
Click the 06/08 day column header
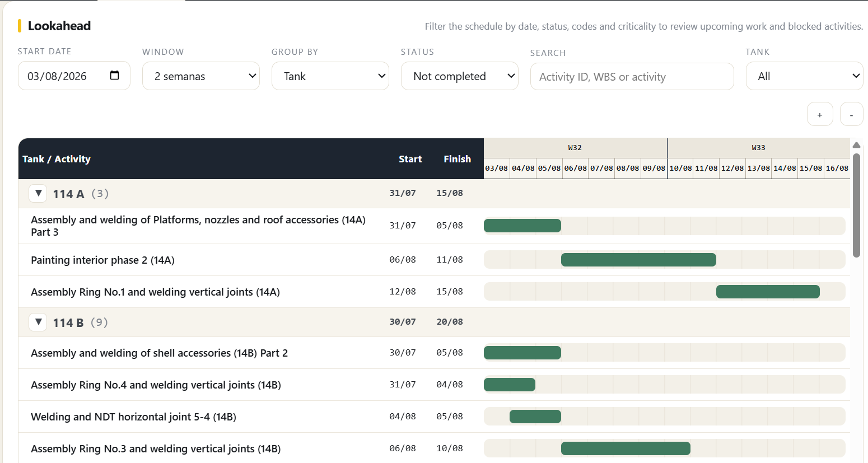[575, 169]
